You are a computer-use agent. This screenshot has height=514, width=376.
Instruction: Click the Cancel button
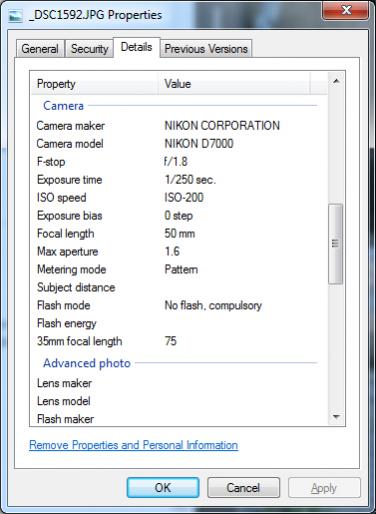coord(243,488)
